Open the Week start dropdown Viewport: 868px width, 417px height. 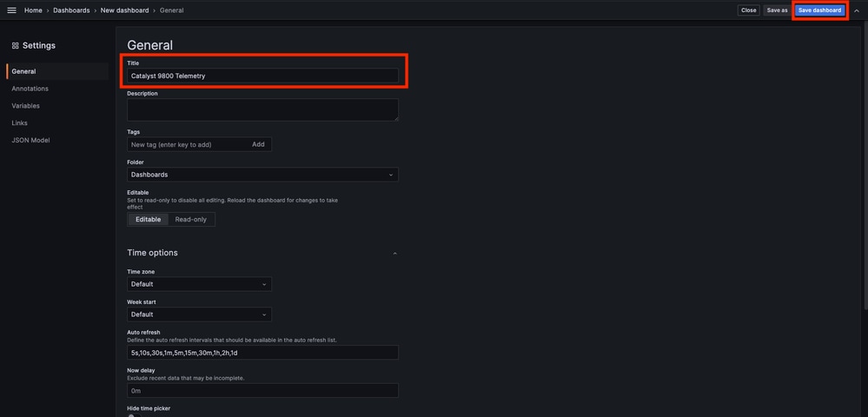199,314
